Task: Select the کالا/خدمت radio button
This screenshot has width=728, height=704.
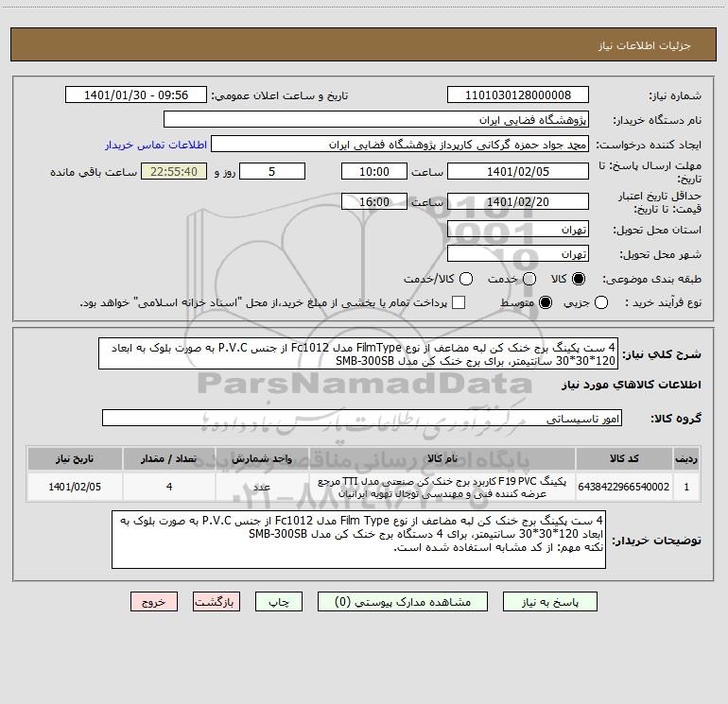Action: tap(466, 279)
